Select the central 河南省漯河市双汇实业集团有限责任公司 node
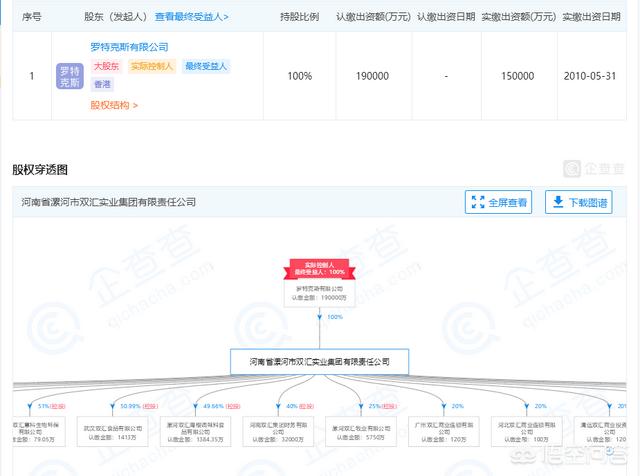This screenshot has height=476, width=640. (x=320, y=362)
